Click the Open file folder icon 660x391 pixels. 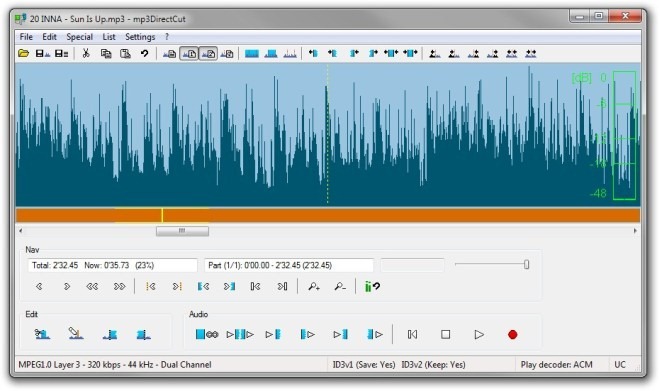[24, 53]
